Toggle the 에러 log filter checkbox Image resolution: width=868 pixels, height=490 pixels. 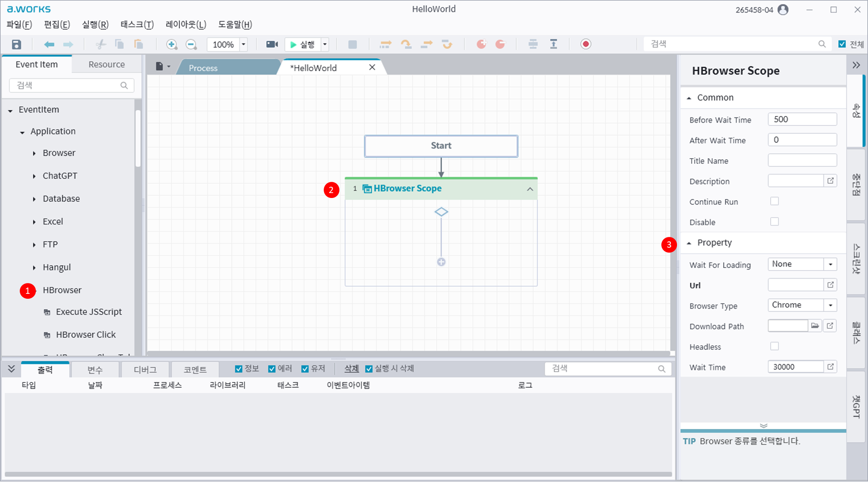272,369
